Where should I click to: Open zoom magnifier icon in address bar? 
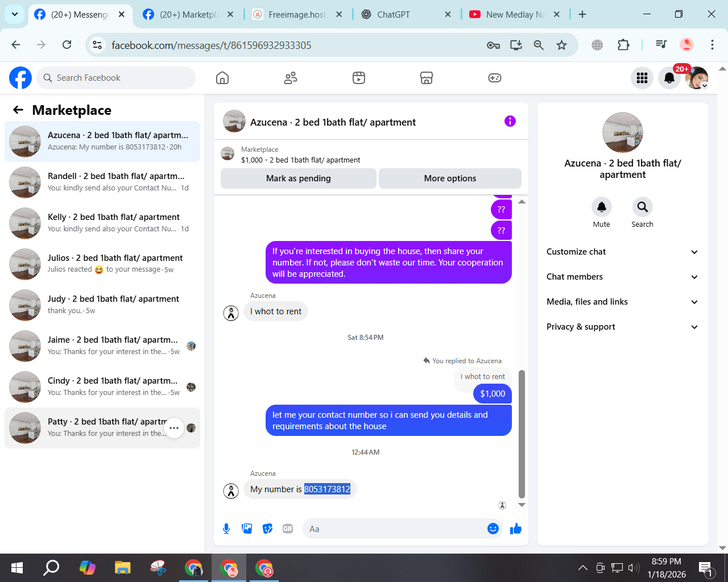tap(539, 45)
